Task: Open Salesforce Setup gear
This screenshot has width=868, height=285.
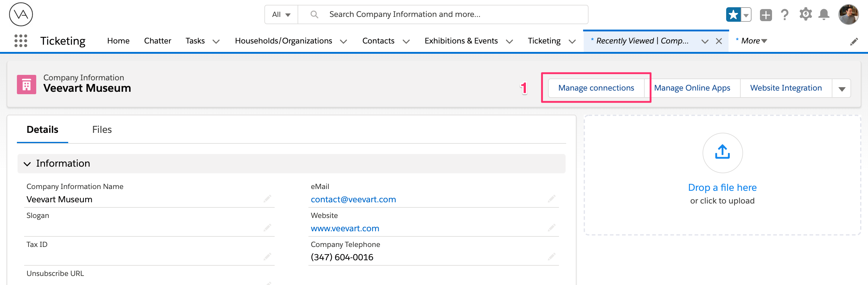Action: pyautogui.click(x=805, y=14)
